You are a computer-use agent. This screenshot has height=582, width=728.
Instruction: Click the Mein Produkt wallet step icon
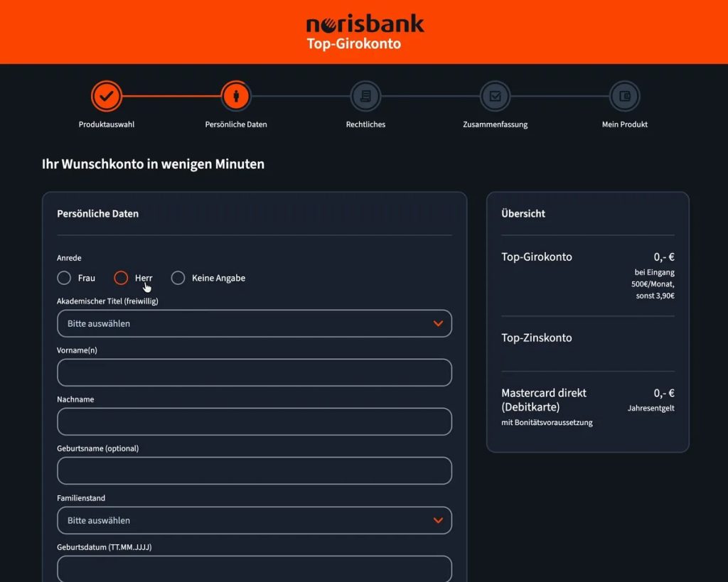click(624, 96)
